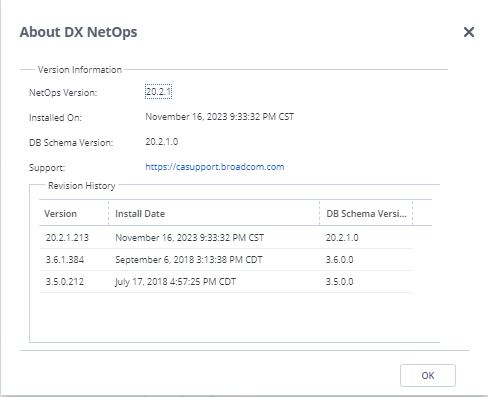Click the NetOps Version: label
The height and width of the screenshot is (397, 488).
[63, 93]
